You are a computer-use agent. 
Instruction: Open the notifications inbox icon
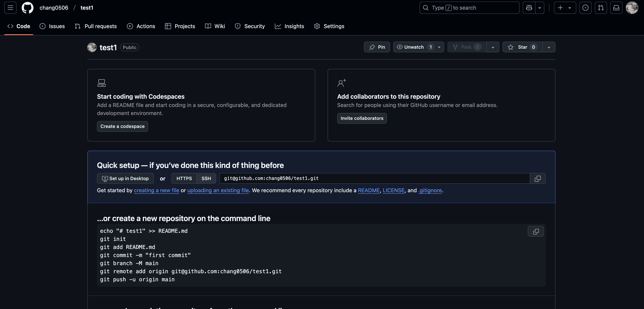pyautogui.click(x=616, y=8)
